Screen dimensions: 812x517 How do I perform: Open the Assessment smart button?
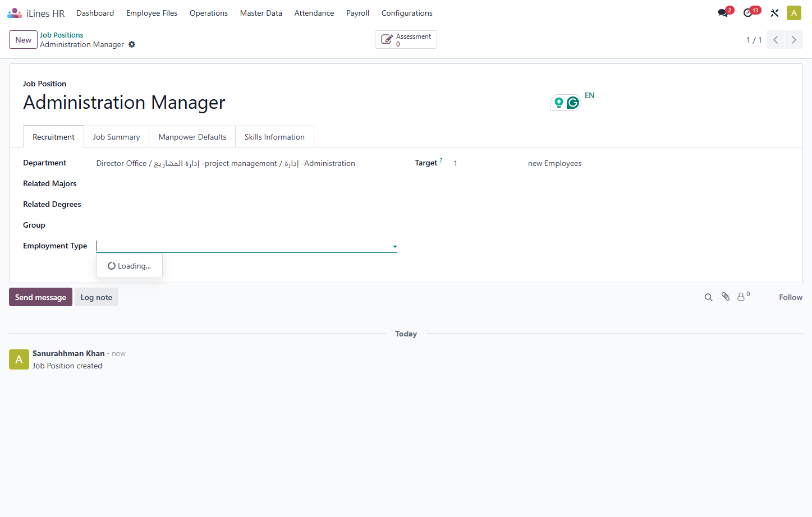coord(406,40)
